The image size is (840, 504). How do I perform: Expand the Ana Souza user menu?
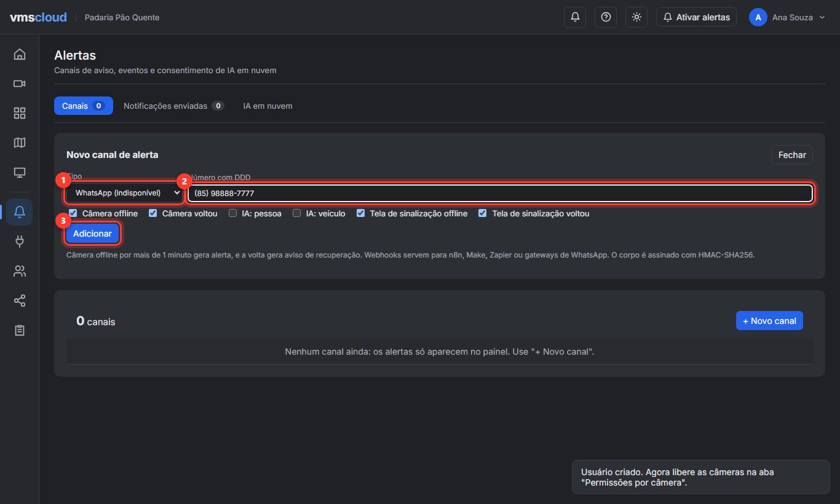[787, 17]
